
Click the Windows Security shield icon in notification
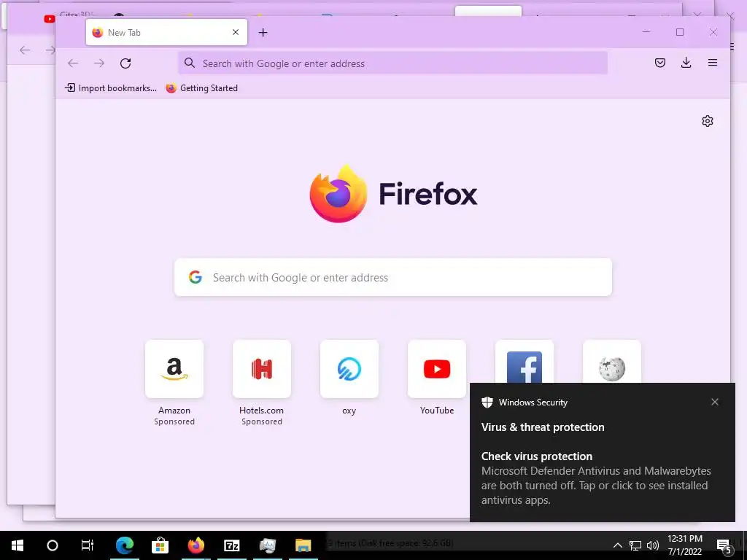pyautogui.click(x=487, y=402)
